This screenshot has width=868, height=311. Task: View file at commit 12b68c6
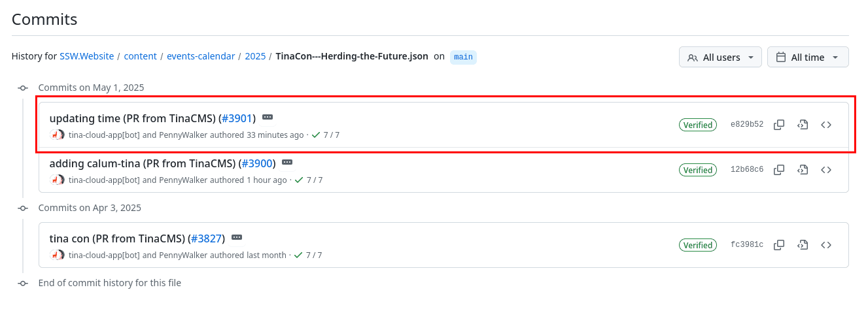tap(803, 170)
